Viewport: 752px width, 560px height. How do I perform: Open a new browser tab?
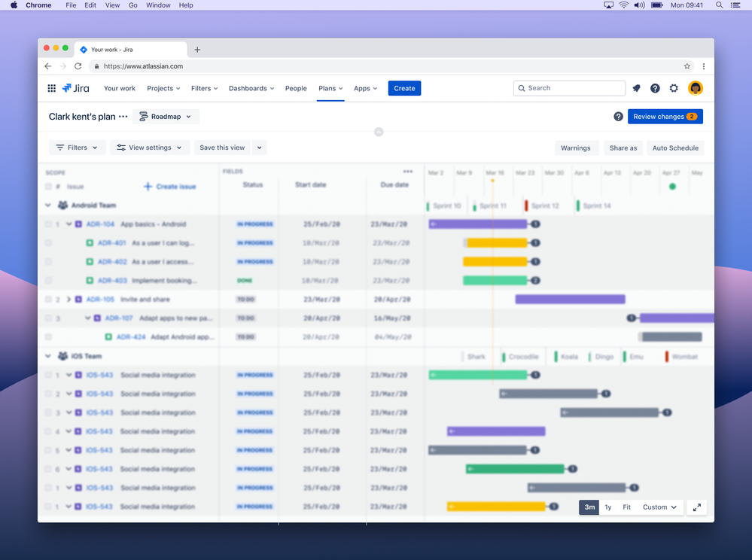(197, 50)
